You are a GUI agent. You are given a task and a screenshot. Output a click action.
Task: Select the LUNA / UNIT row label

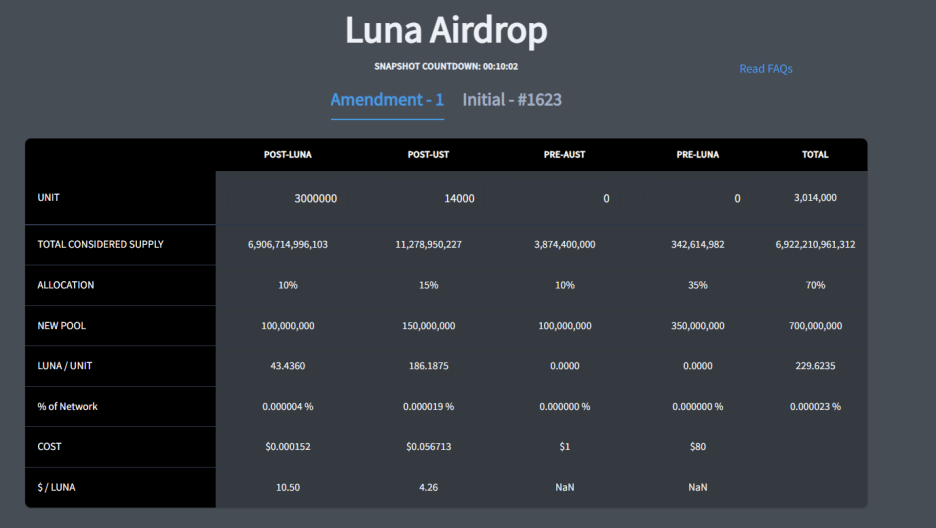tap(64, 366)
